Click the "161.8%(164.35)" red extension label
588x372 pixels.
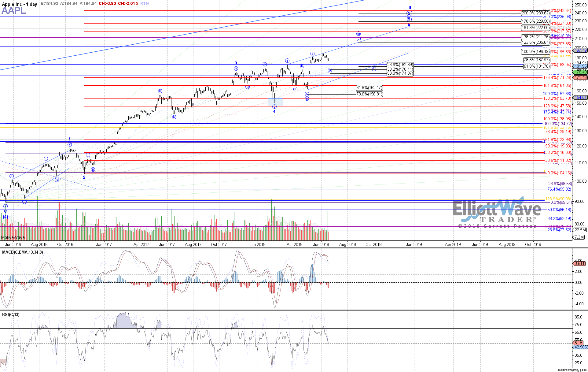557,85
